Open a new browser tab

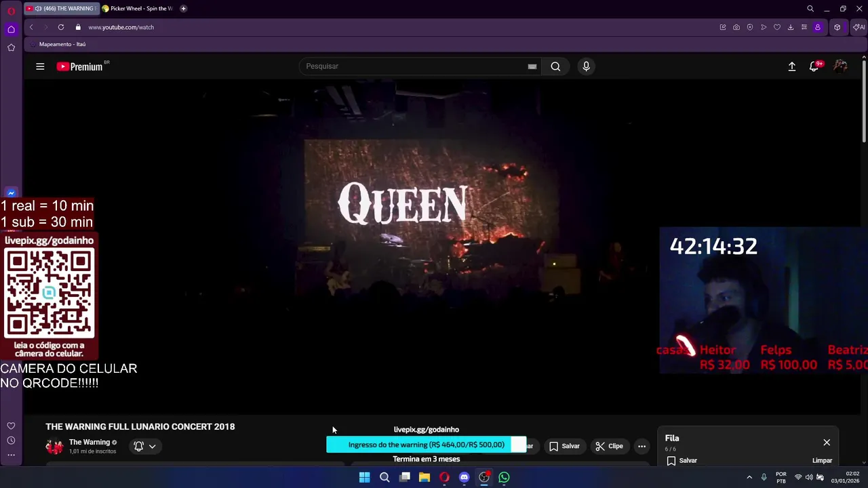(x=183, y=9)
